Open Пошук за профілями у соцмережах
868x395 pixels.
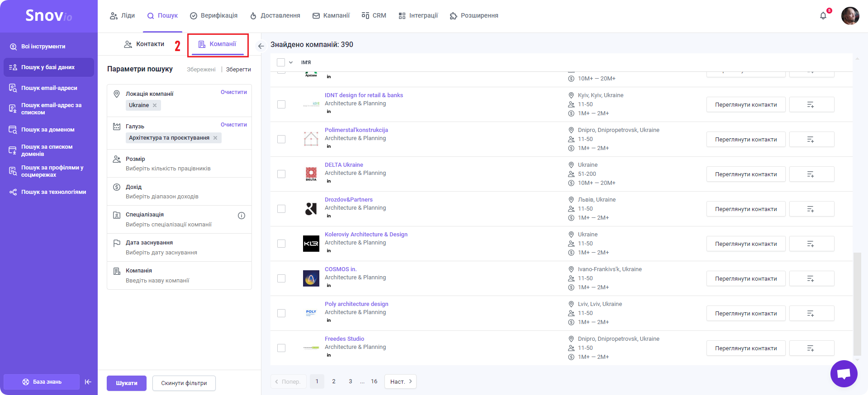(49, 171)
